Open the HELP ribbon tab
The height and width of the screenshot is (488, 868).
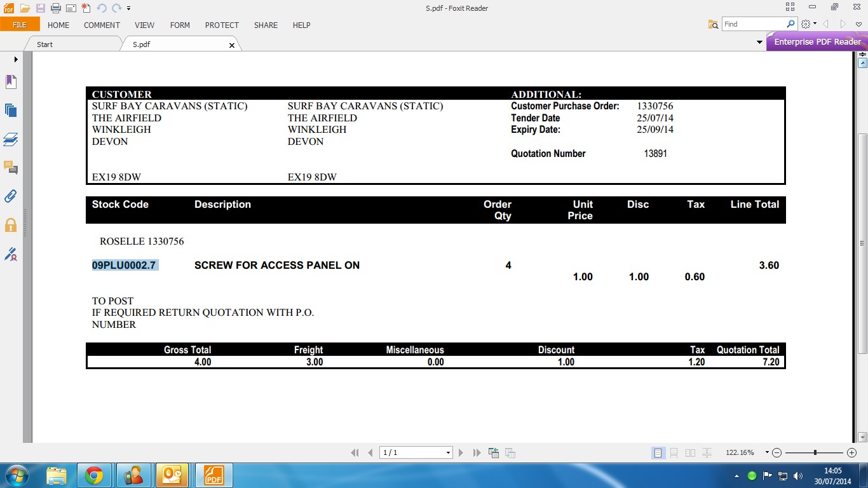301,25
